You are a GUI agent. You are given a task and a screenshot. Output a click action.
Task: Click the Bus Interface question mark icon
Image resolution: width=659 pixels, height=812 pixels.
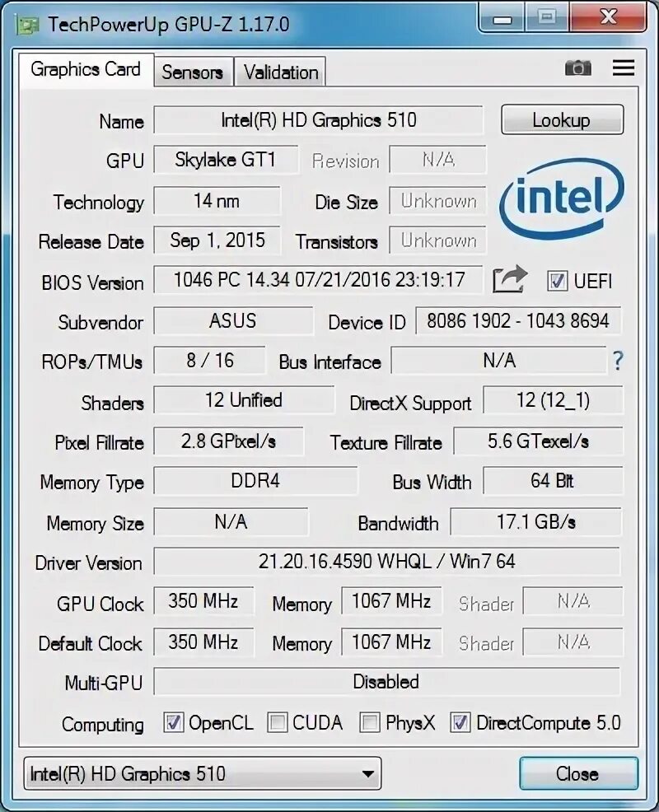point(618,361)
